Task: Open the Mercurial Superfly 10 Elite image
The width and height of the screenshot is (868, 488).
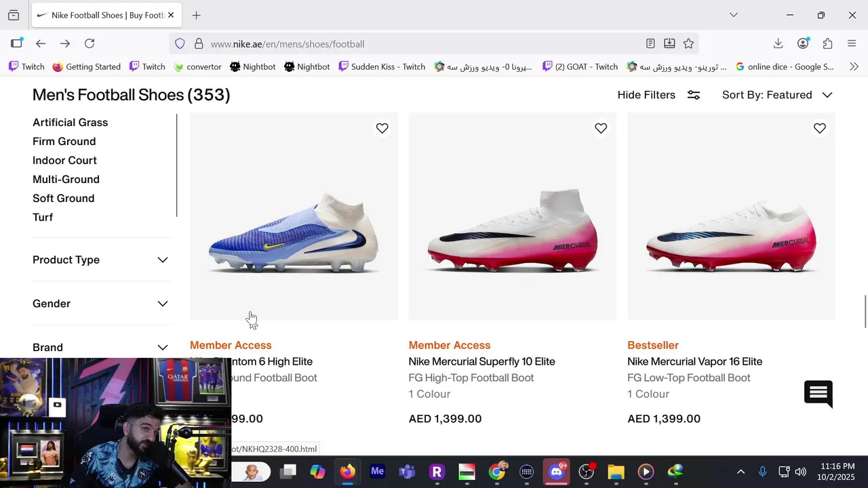Action: [x=513, y=216]
